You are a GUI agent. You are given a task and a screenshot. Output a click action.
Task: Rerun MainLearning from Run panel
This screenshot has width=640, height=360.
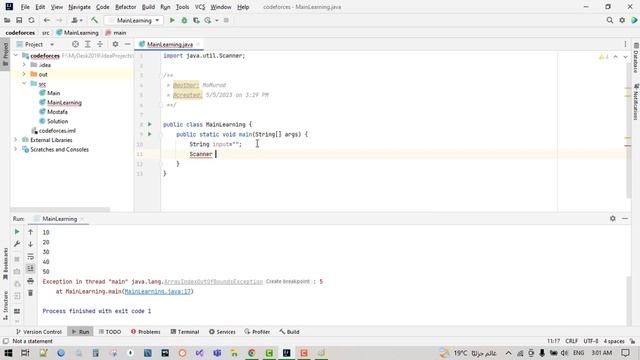point(17,231)
